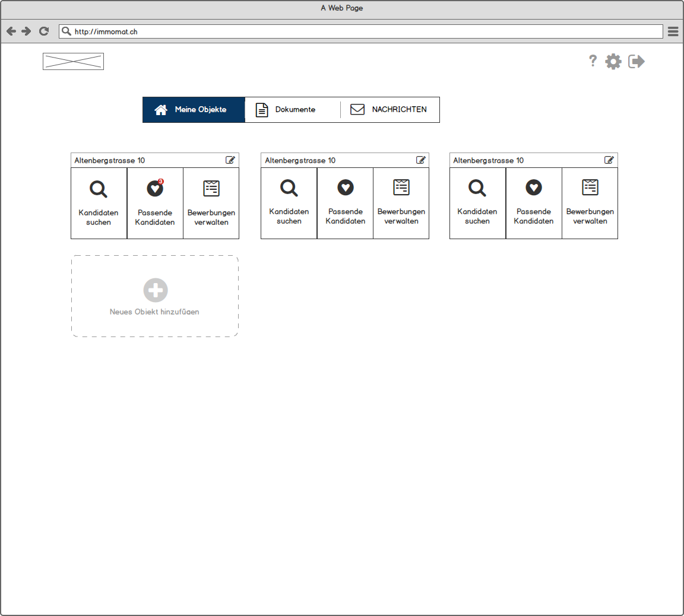
Task: Click edit icon on the last object card
Action: point(609,160)
